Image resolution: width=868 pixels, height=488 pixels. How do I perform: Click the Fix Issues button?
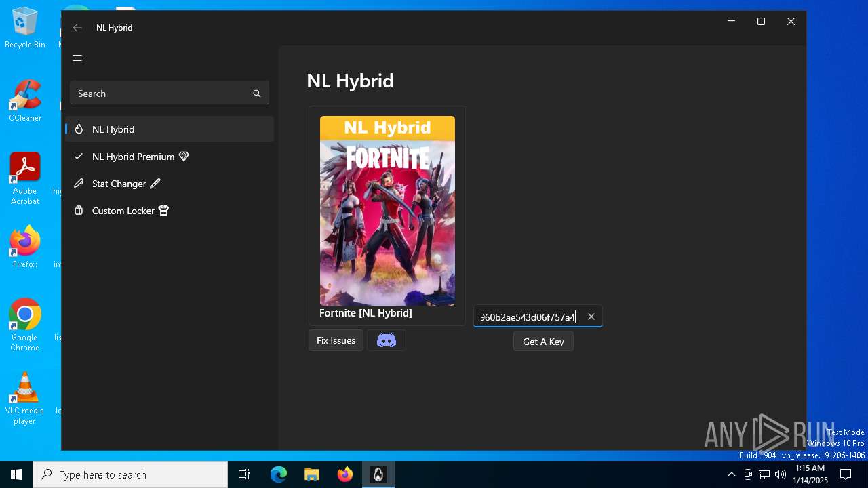coord(336,340)
